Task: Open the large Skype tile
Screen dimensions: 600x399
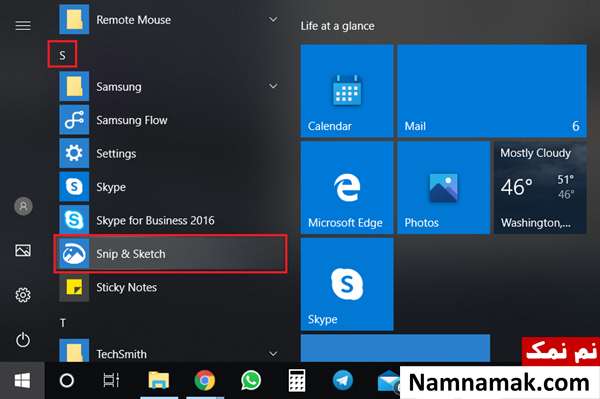Action: 347,284
